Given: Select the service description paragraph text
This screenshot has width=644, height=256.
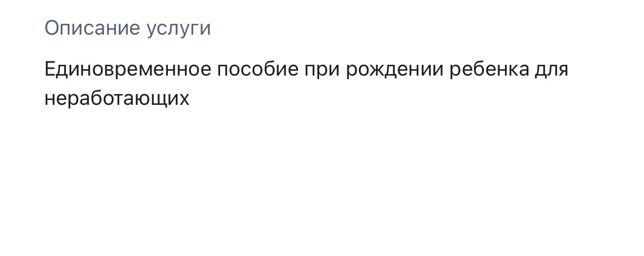Looking at the screenshot, I should [x=306, y=84].
